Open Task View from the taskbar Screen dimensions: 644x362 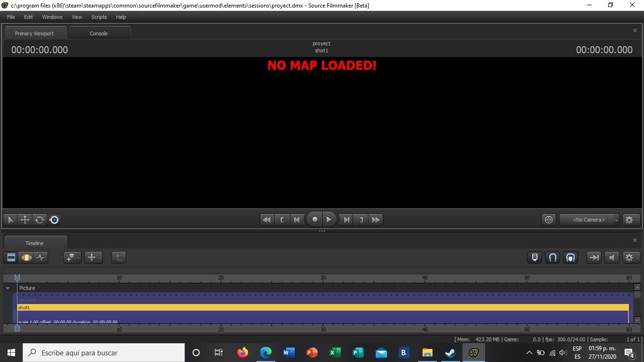point(219,353)
